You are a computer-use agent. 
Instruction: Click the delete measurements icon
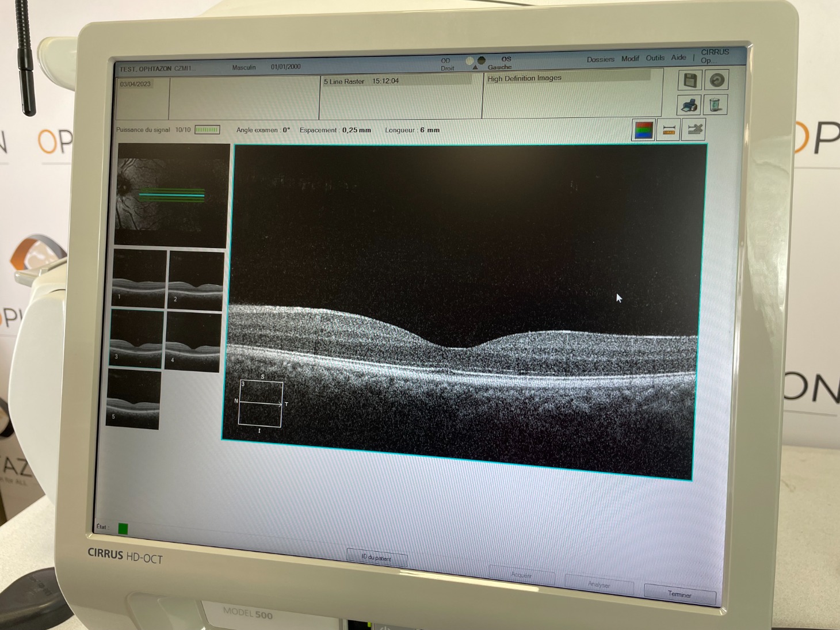click(694, 129)
